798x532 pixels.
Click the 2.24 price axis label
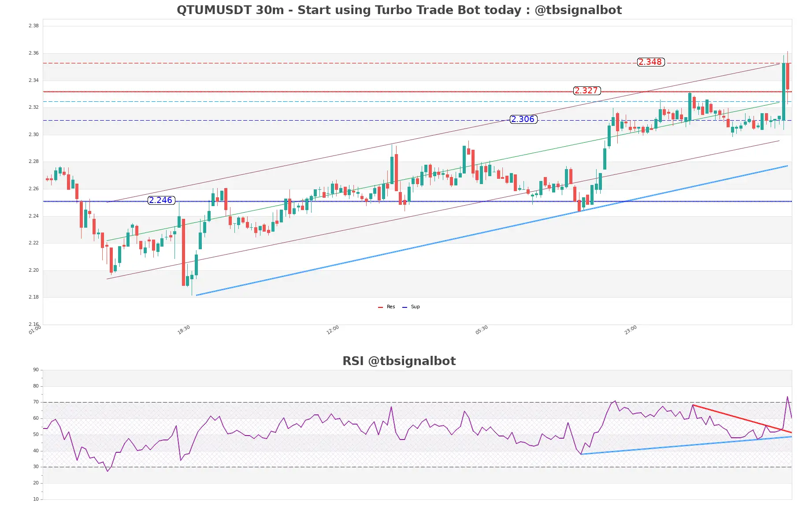(x=33, y=216)
